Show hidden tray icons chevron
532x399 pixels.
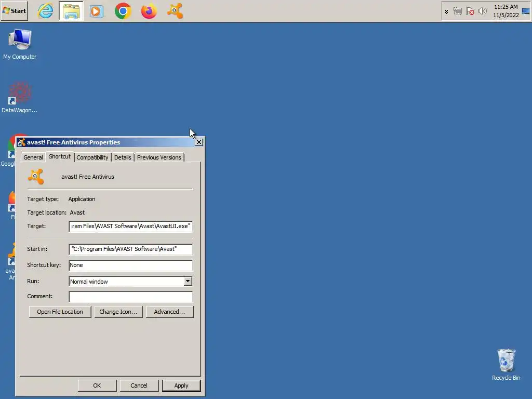[x=446, y=11]
